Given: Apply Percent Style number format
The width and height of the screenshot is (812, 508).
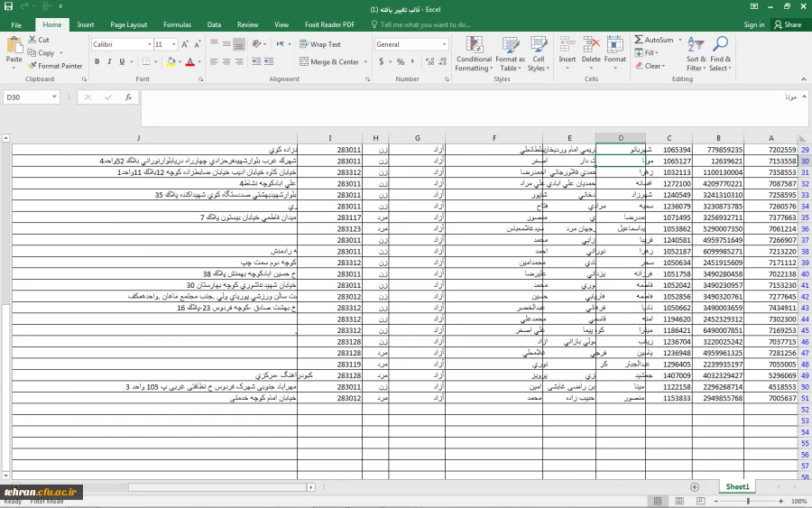Looking at the screenshot, I should click(x=401, y=61).
